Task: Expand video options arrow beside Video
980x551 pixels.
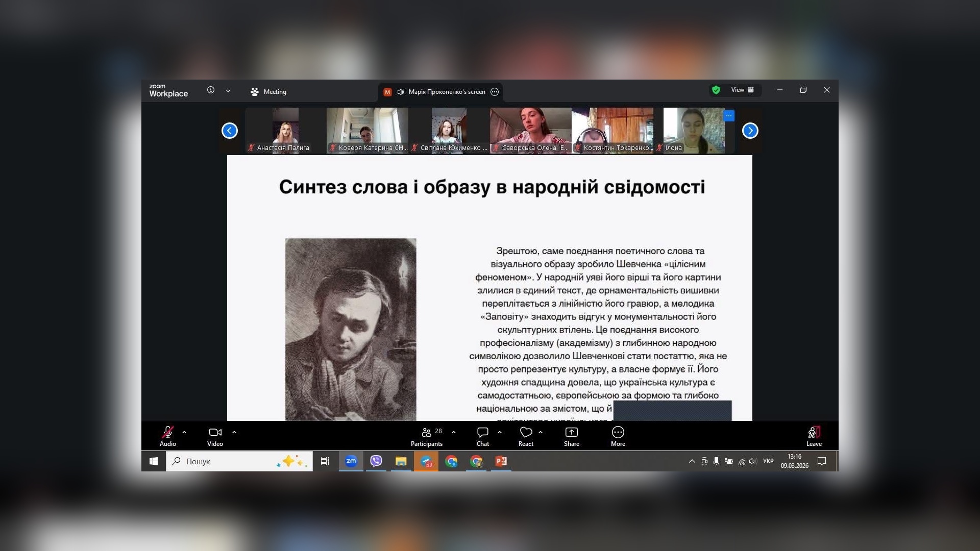Action: (234, 432)
